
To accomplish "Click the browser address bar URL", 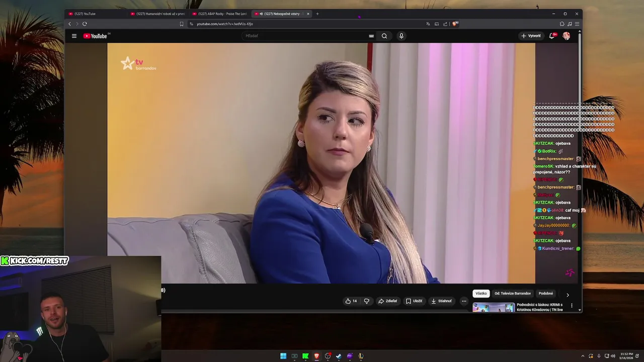I will (x=225, y=24).
